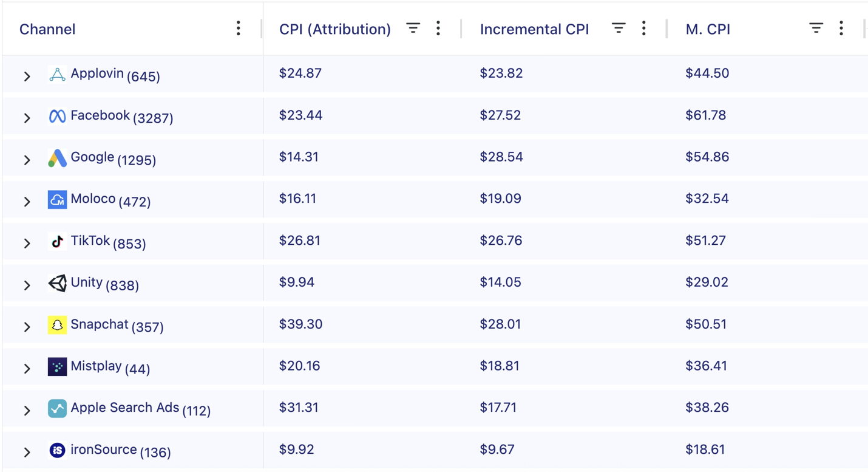Open filter for Incremental CPI column
The width and height of the screenshot is (868, 472).
[x=619, y=28]
